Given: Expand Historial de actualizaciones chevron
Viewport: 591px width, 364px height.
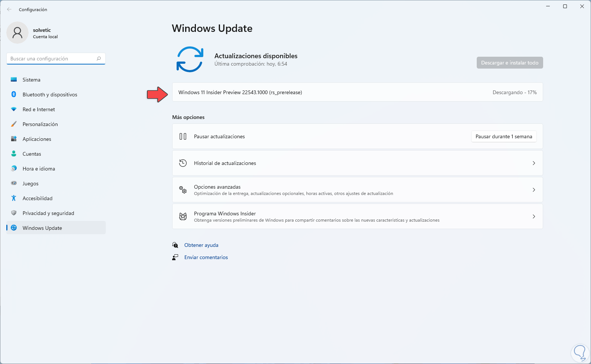Looking at the screenshot, I should tap(534, 163).
